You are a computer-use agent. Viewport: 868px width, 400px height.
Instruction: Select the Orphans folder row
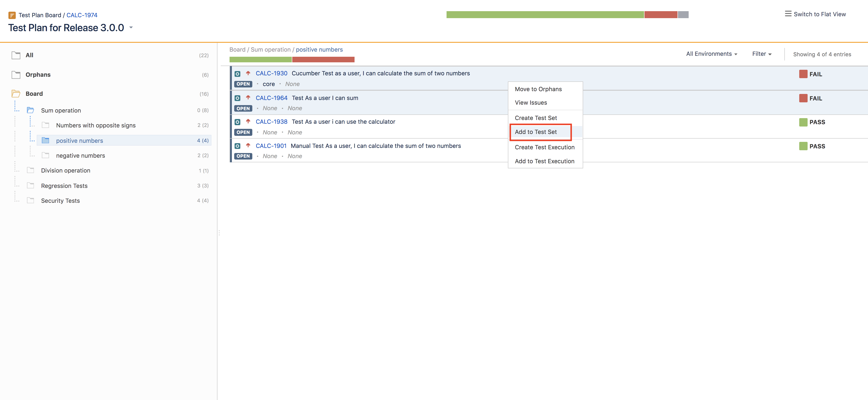(x=110, y=75)
